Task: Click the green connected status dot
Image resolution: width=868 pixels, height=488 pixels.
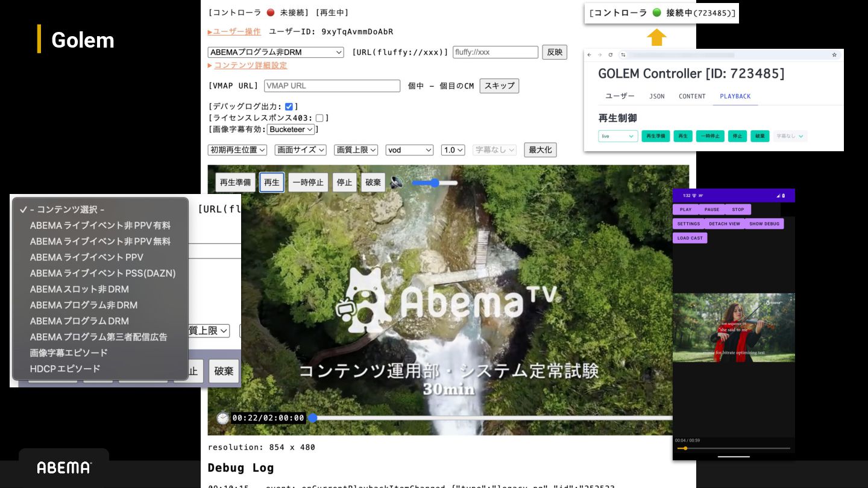Action: tap(657, 13)
